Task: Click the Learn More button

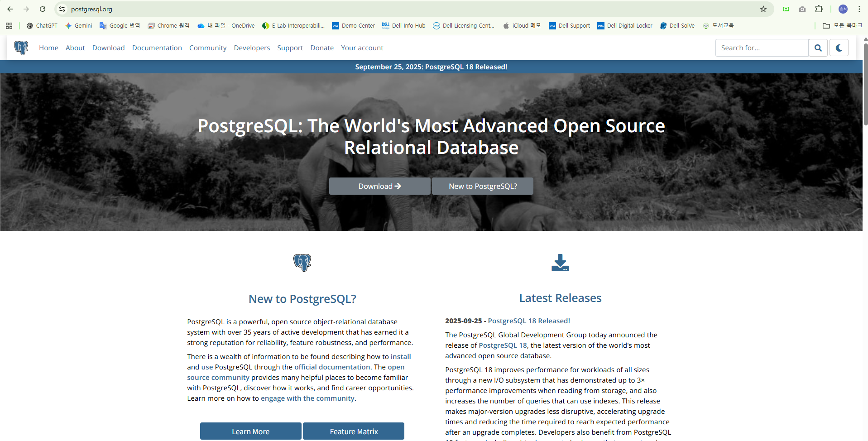Action: coord(251,431)
